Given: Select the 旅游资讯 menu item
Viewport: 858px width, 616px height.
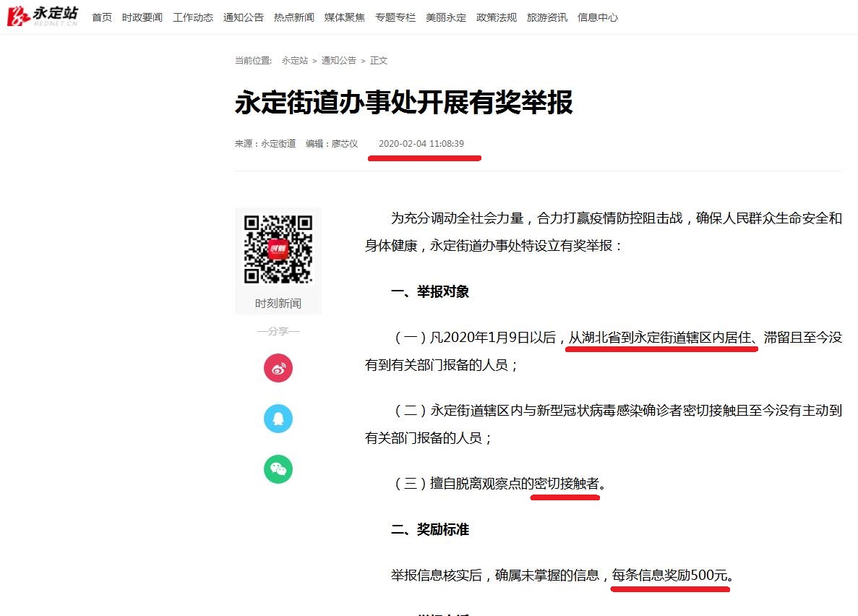Looking at the screenshot, I should tap(546, 17).
